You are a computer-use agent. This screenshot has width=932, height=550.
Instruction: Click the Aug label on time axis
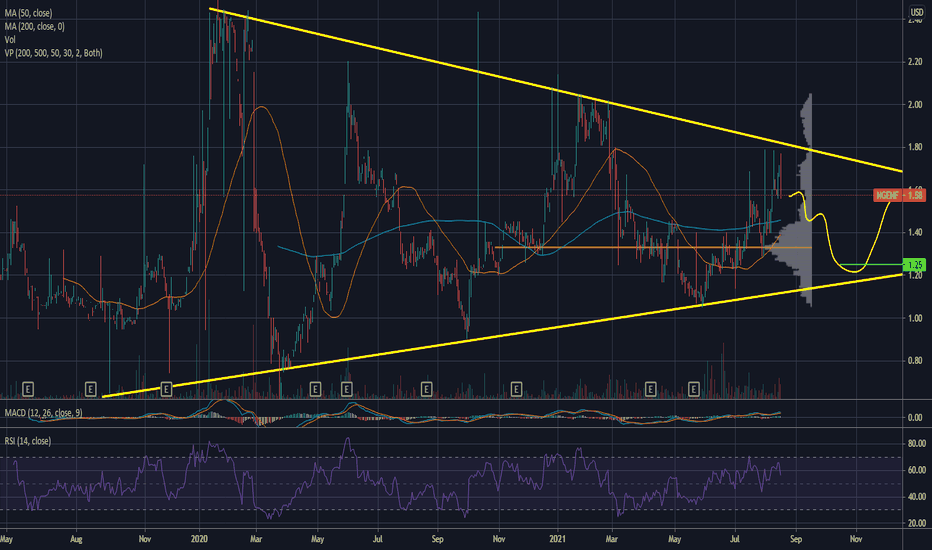(76, 539)
